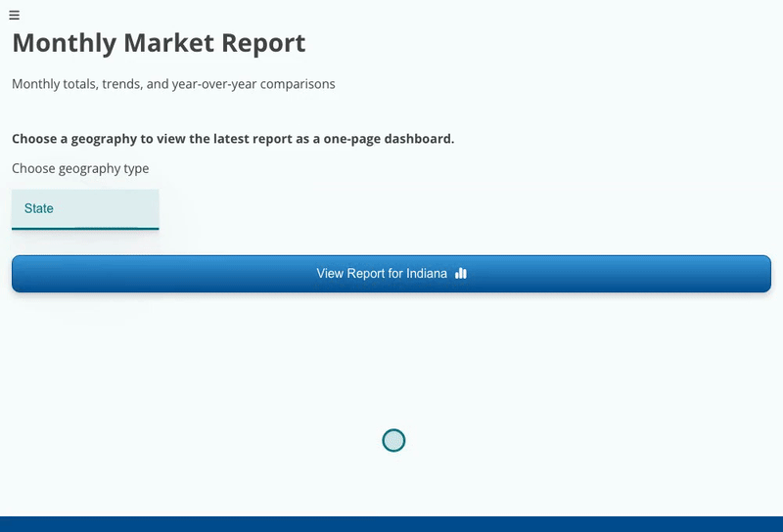Screen dimensions: 783x532
Task: Click the 'Choose geography type' label
Action: point(80,168)
